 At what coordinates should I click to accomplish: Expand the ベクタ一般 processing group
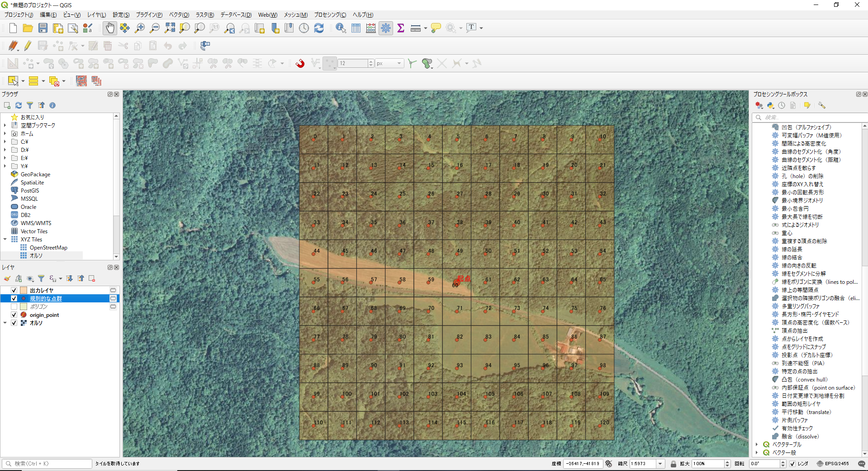(757, 452)
